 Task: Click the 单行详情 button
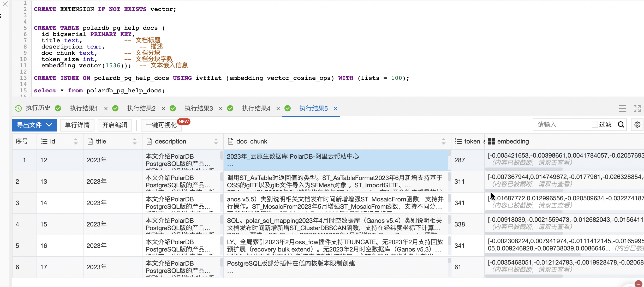coord(77,125)
